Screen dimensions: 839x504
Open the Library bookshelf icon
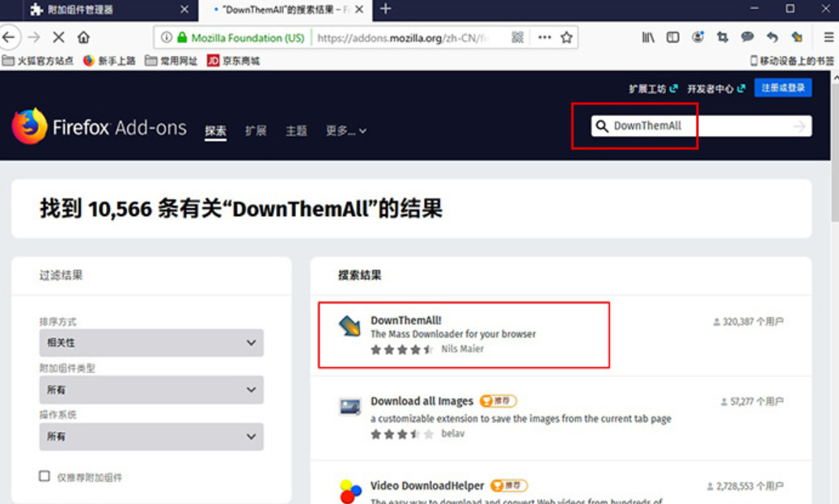click(x=648, y=37)
